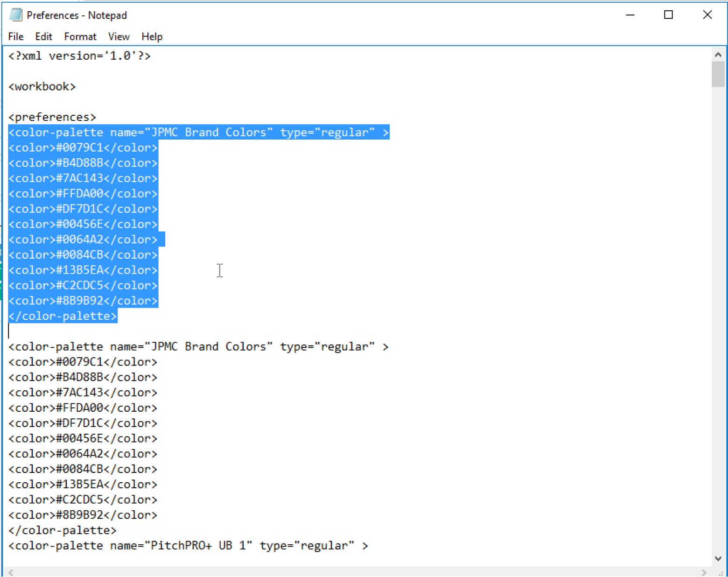Click the vertical scrollbar down arrow
Screen dimensions: 728x577
pos(718,558)
